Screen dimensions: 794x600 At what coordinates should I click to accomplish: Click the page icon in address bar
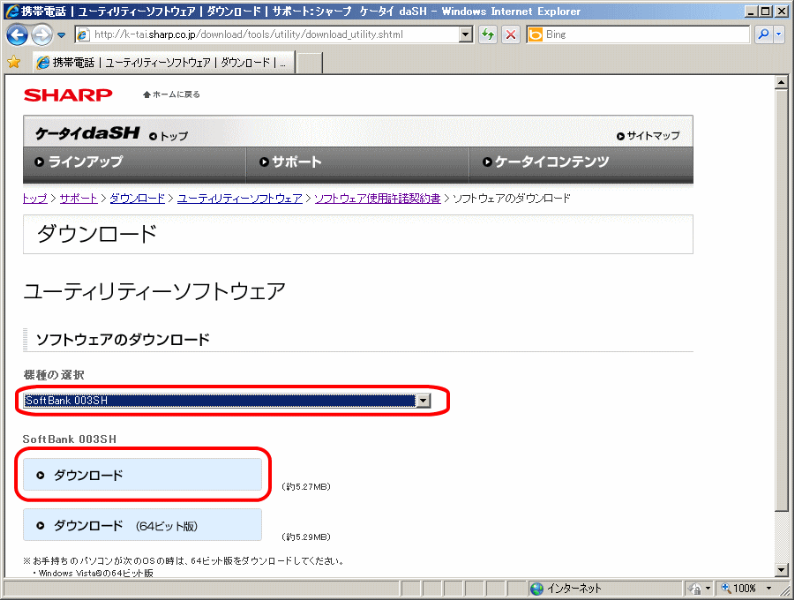point(82,34)
